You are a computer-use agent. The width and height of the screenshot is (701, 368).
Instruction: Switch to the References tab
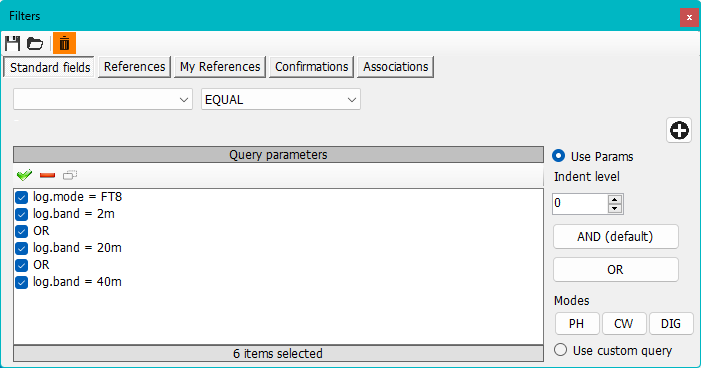click(x=135, y=67)
